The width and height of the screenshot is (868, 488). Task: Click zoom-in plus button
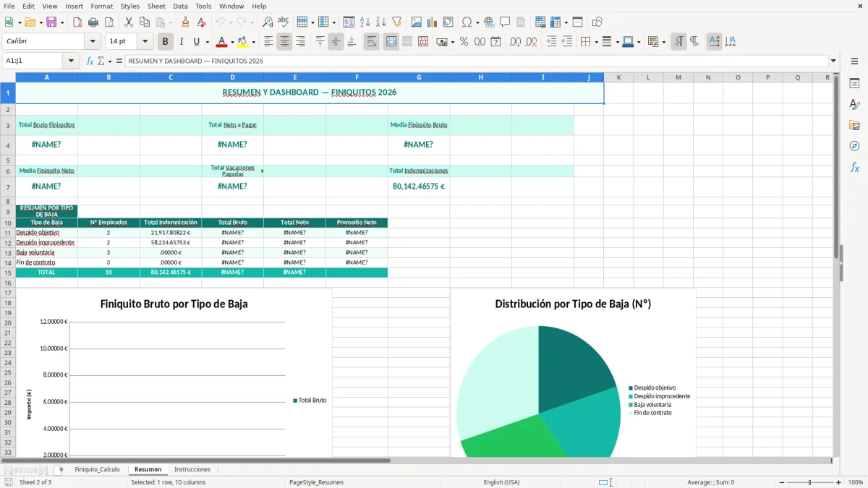839,482
